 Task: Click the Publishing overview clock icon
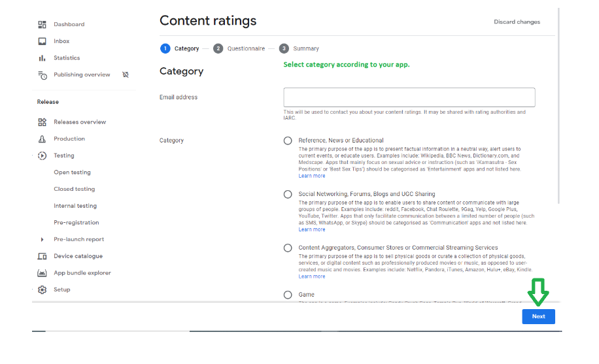[x=43, y=75]
